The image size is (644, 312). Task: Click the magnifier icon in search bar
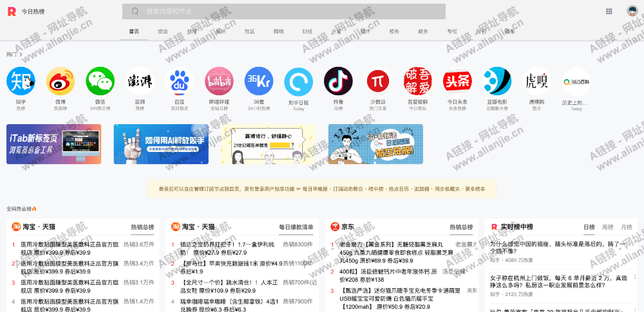(x=135, y=12)
